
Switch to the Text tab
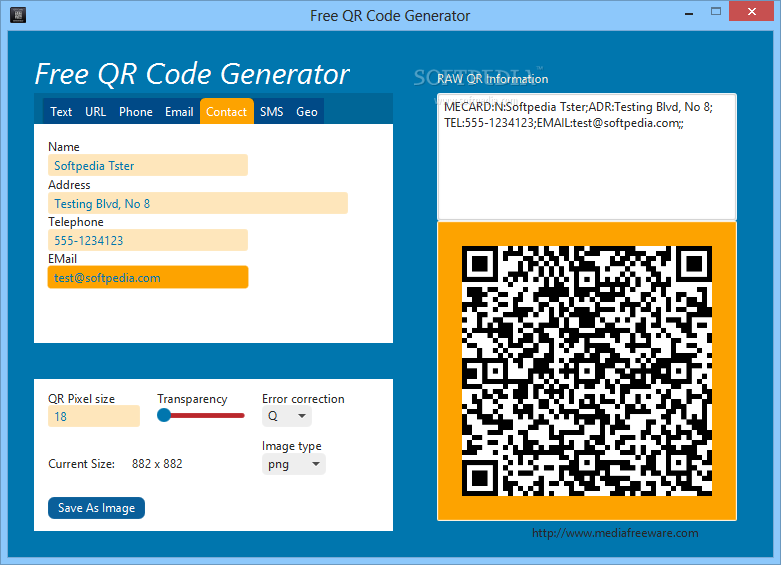click(61, 112)
